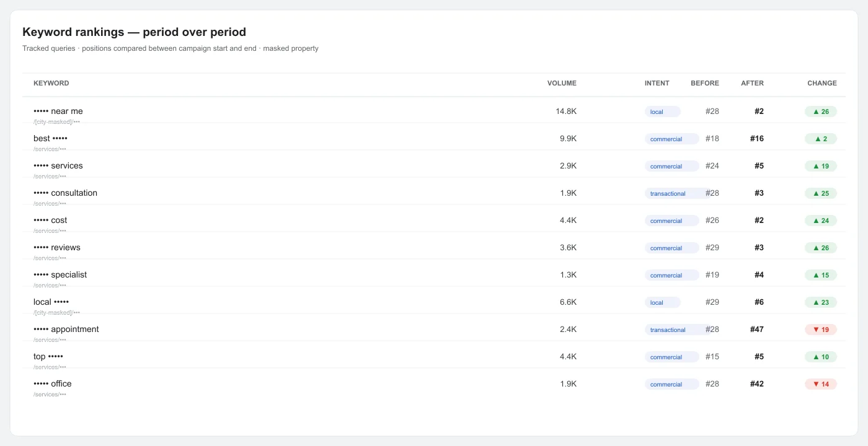Click the 'Keyword rankings — period over period' title
This screenshot has height=446, width=868.
click(x=134, y=32)
